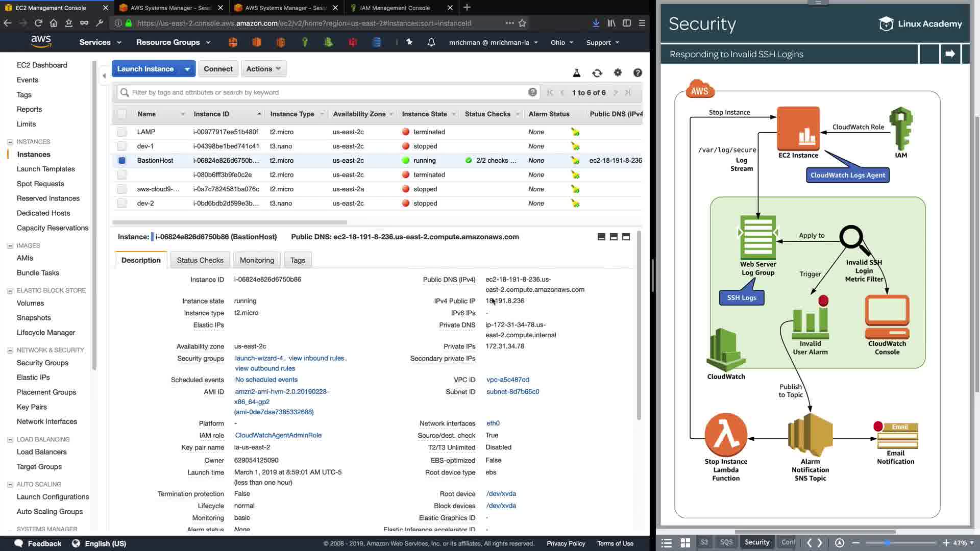980x551 pixels.
Task: Click the presentation next arrow icon
Action: (950, 54)
